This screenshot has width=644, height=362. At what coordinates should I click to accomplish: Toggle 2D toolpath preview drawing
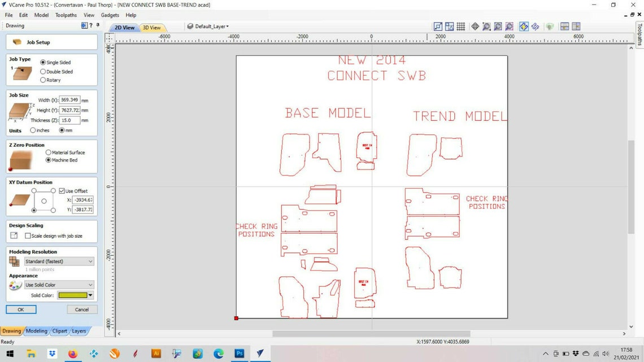point(524,27)
